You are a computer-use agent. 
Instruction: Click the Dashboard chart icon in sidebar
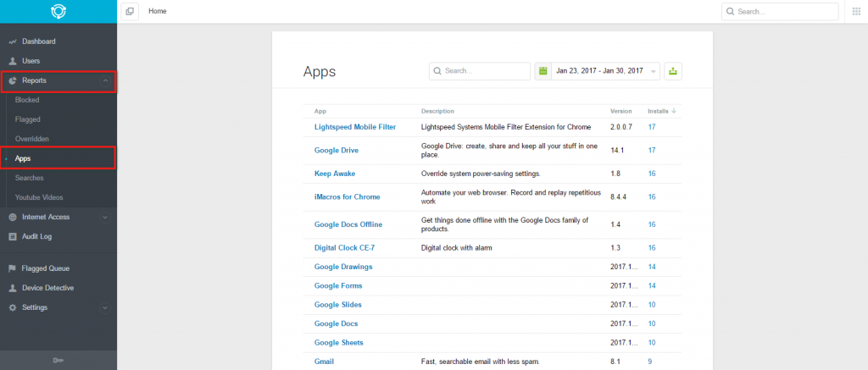point(13,41)
